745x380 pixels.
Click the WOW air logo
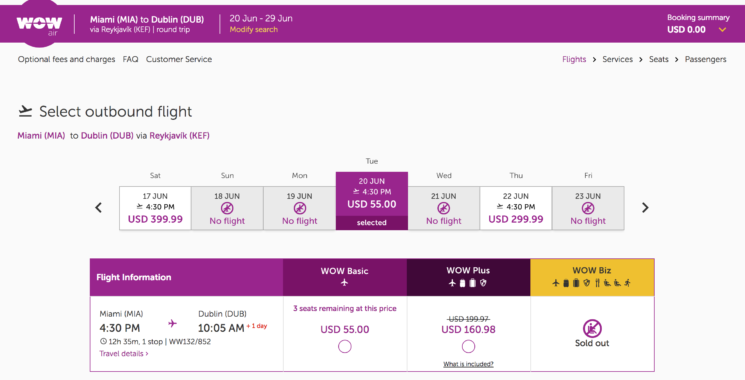click(39, 25)
